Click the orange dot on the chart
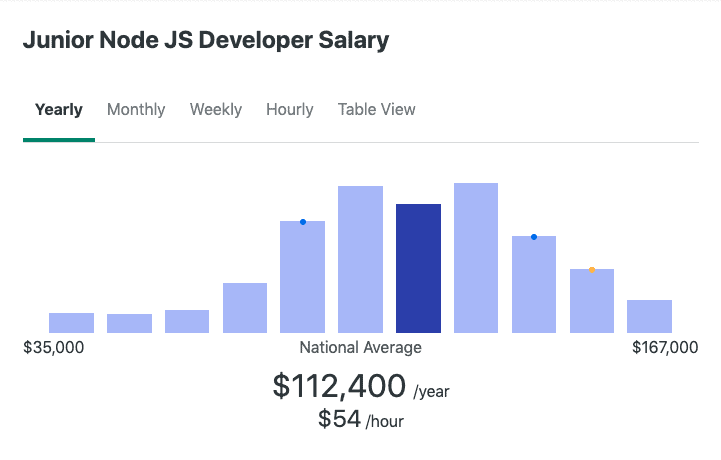The width and height of the screenshot is (721, 460). pos(592,270)
